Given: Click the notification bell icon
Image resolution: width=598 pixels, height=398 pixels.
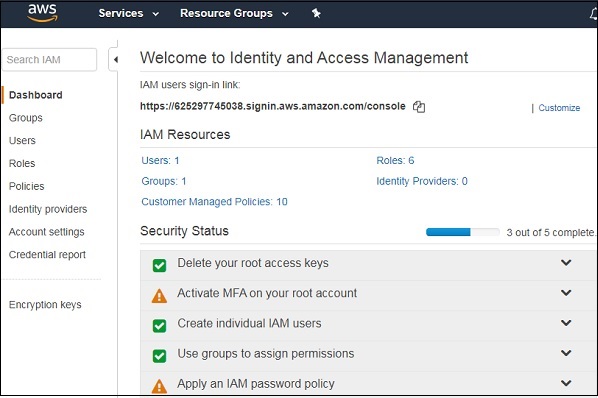Looking at the screenshot, I should (x=593, y=14).
